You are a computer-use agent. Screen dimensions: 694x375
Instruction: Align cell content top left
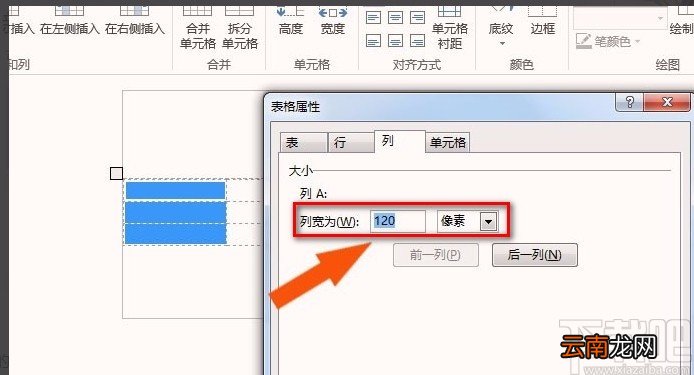click(x=373, y=18)
